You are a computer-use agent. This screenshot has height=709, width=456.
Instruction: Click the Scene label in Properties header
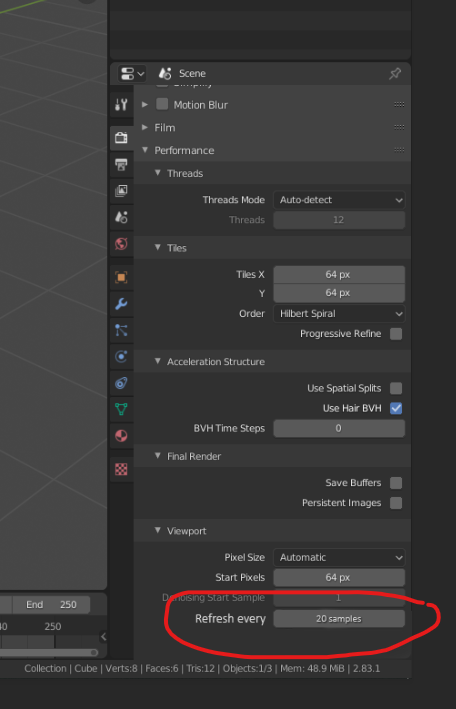coord(192,73)
